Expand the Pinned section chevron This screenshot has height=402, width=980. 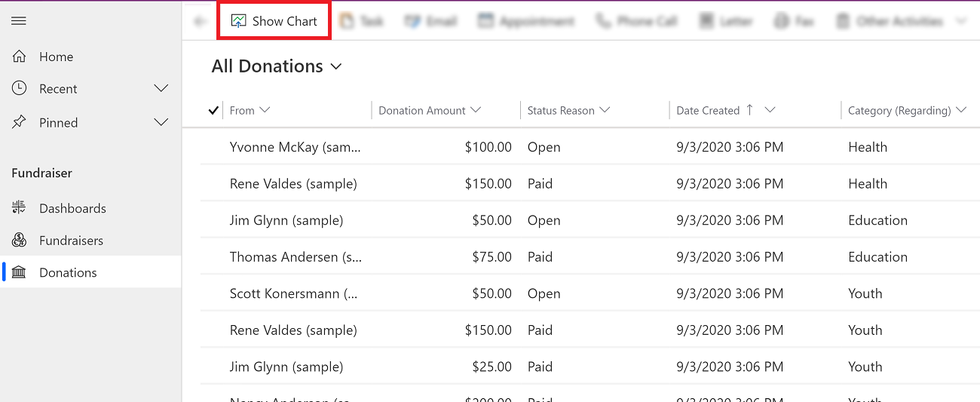point(161,122)
